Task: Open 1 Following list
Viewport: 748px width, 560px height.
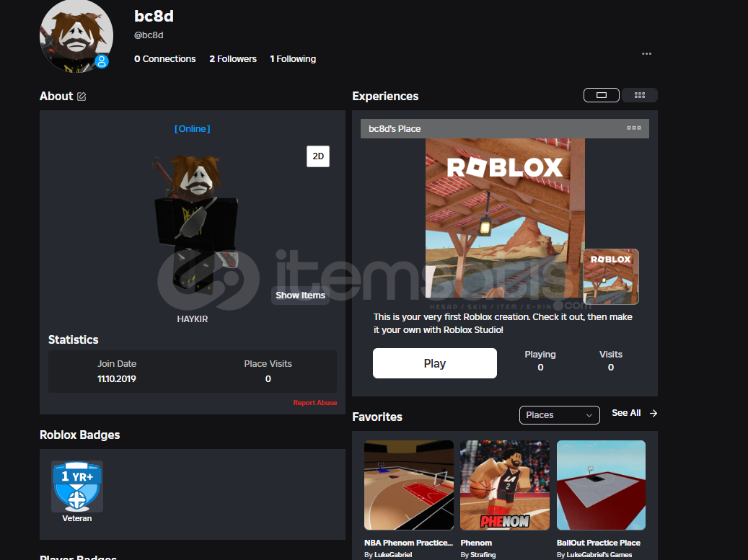Action: [x=293, y=58]
